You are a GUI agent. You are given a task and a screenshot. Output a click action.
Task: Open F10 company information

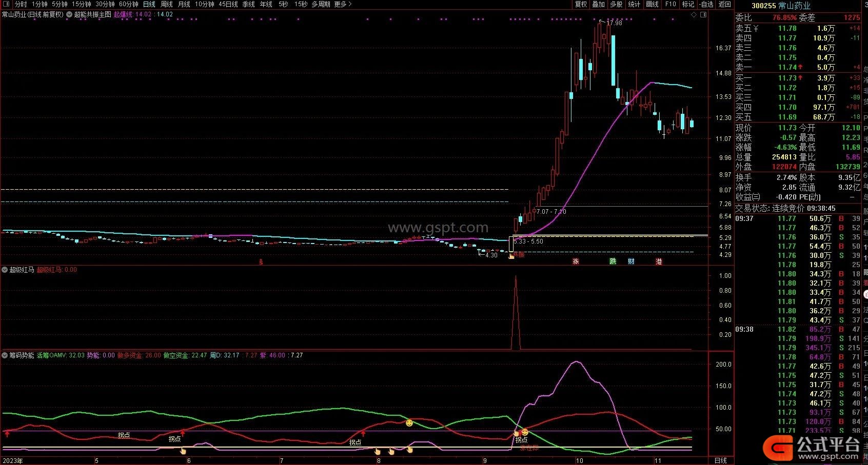click(670, 4)
